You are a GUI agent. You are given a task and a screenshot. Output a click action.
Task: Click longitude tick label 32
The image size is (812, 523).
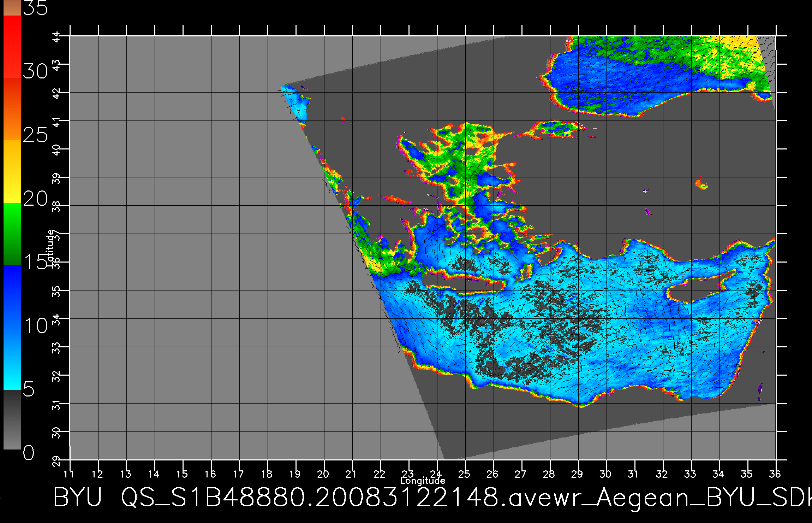pos(662,474)
